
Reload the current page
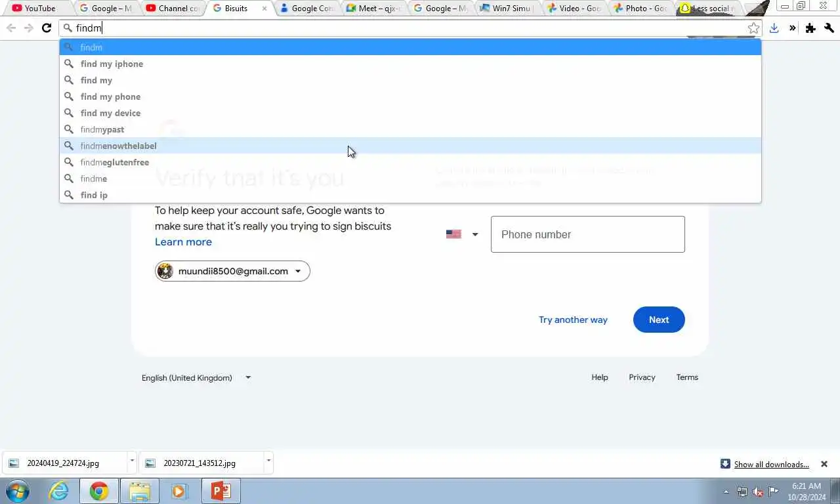tap(46, 28)
